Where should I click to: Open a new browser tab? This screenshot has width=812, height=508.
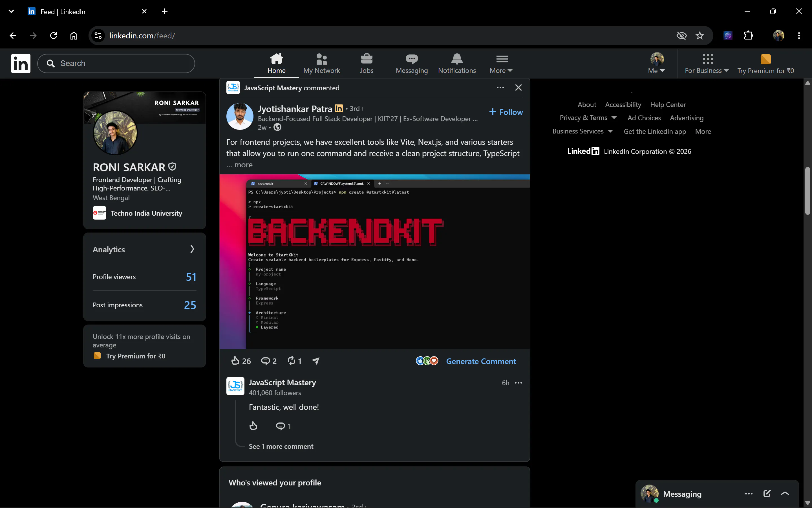pos(164,11)
